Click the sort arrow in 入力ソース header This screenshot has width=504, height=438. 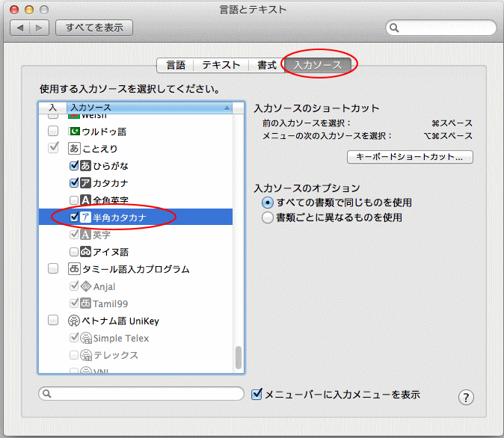tap(227, 108)
